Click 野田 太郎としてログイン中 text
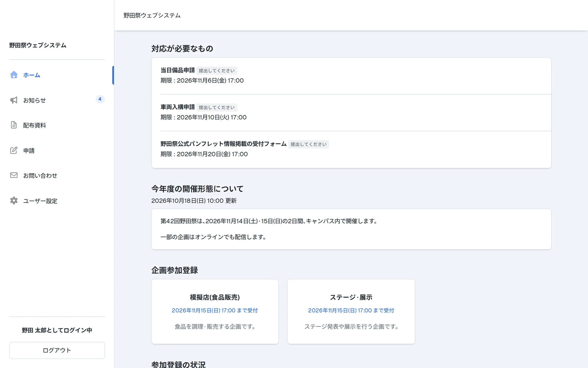Viewport: 588px width, 368px height. [57, 330]
